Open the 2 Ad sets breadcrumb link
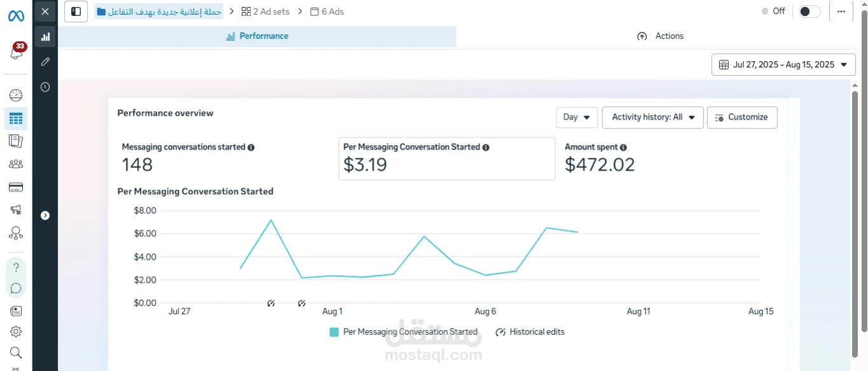This screenshot has height=371, width=868. coord(265,11)
